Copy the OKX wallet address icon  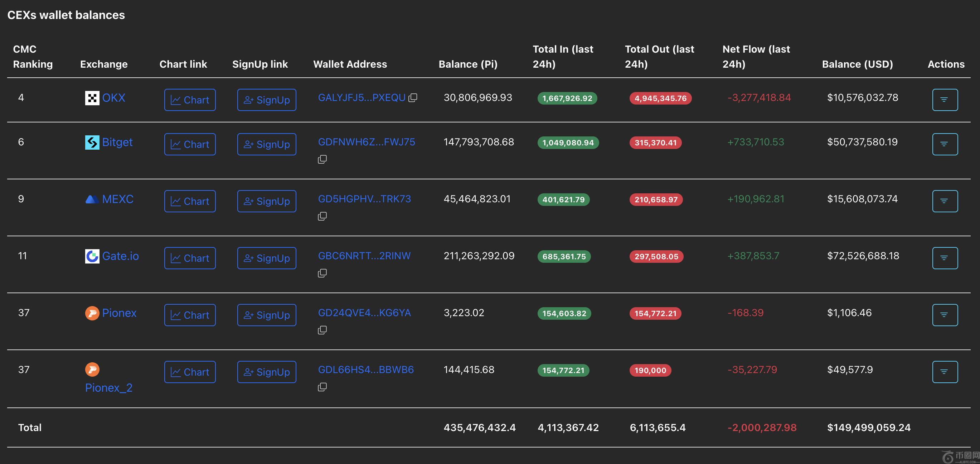coord(413,98)
